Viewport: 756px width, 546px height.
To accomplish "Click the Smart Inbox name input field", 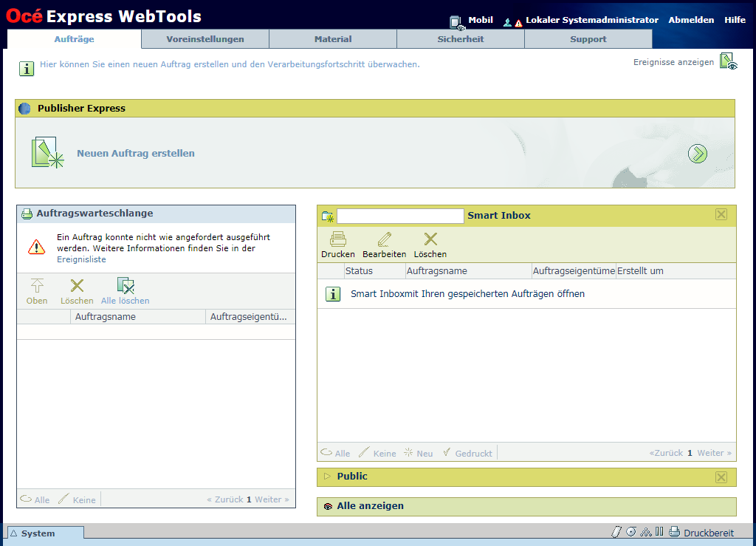I will coord(400,216).
